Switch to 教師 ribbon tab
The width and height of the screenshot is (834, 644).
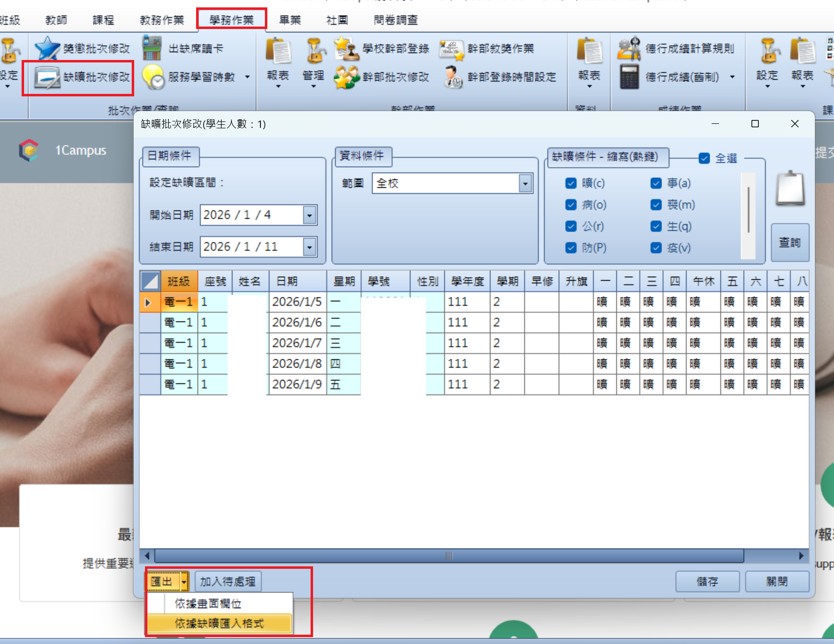click(56, 20)
